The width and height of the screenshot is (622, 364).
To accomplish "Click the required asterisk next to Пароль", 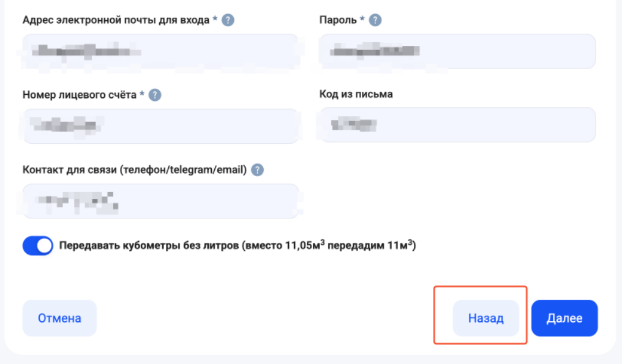I will point(362,20).
